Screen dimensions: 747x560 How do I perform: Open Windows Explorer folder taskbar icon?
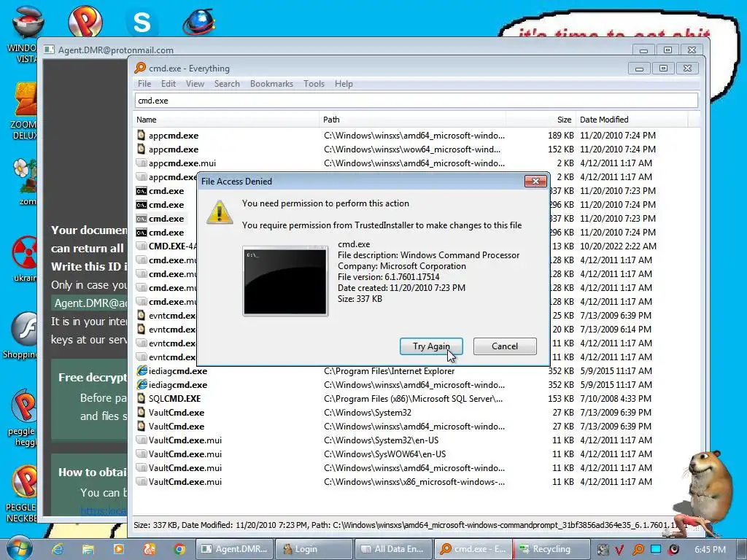pyautogui.click(x=88, y=549)
